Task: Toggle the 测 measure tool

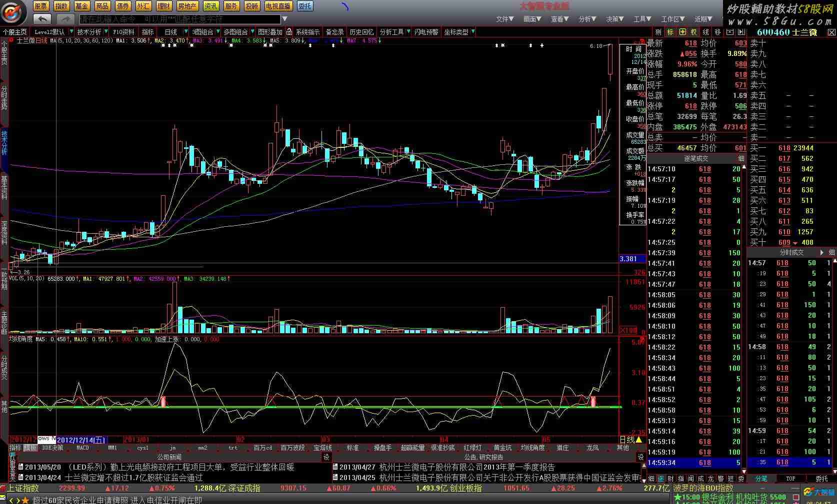Action: point(658,32)
